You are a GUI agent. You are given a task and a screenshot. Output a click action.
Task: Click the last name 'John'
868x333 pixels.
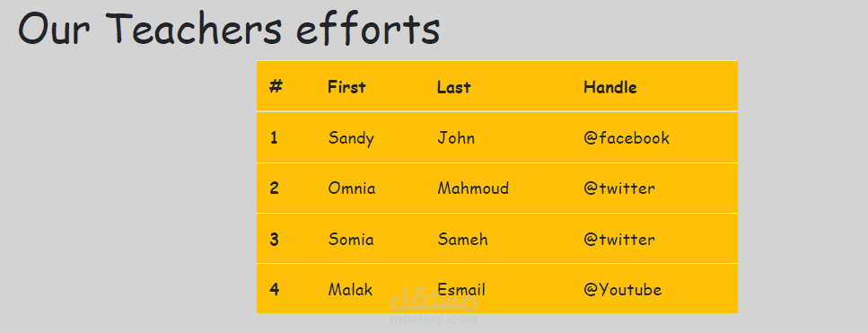[456, 137]
